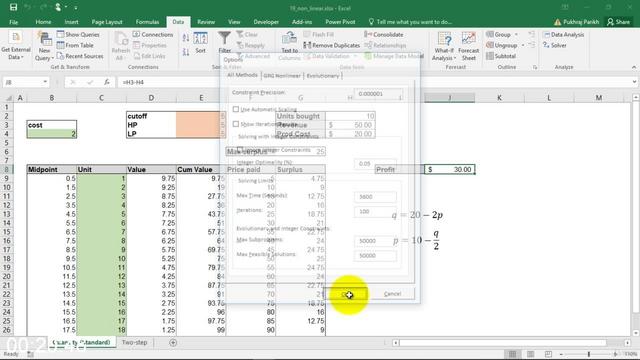Click From Table in Get & Transform
Image resolution: width=640 pixels, height=360 pixels.
(x=76, y=45)
